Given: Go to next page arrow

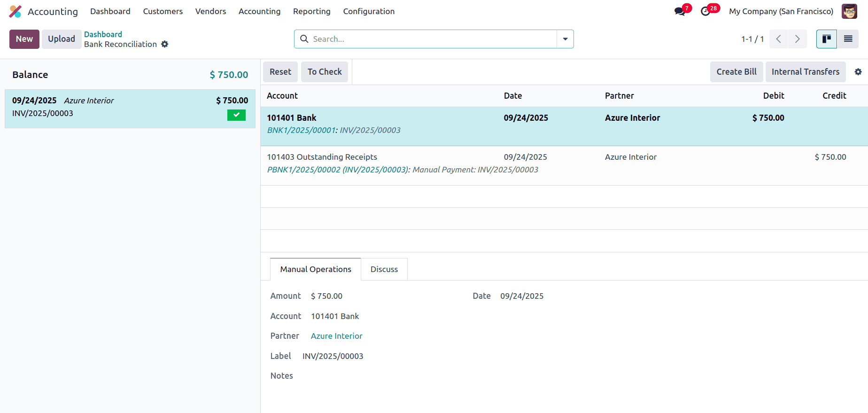Looking at the screenshot, I should (x=797, y=39).
